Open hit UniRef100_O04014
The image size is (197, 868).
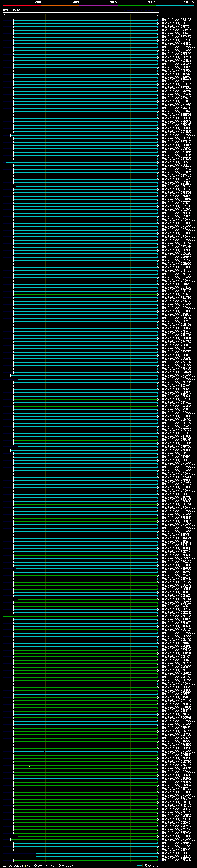coord(177,30)
